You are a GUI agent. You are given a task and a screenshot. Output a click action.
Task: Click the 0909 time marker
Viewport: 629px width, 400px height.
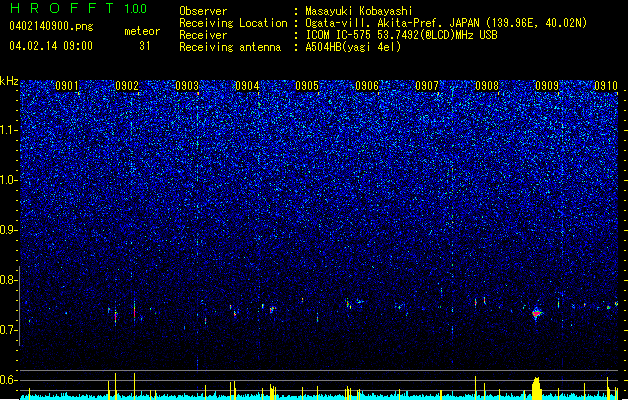[x=547, y=86]
